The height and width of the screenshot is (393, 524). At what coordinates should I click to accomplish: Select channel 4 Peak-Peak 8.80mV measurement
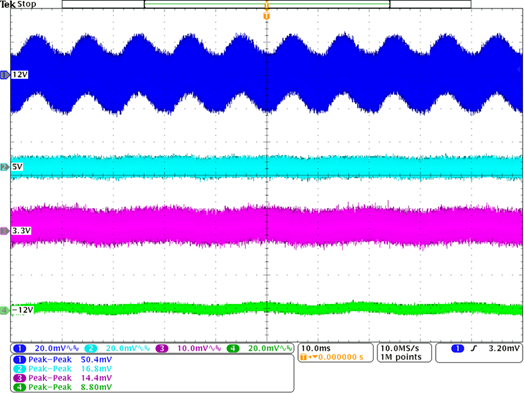tap(62, 387)
